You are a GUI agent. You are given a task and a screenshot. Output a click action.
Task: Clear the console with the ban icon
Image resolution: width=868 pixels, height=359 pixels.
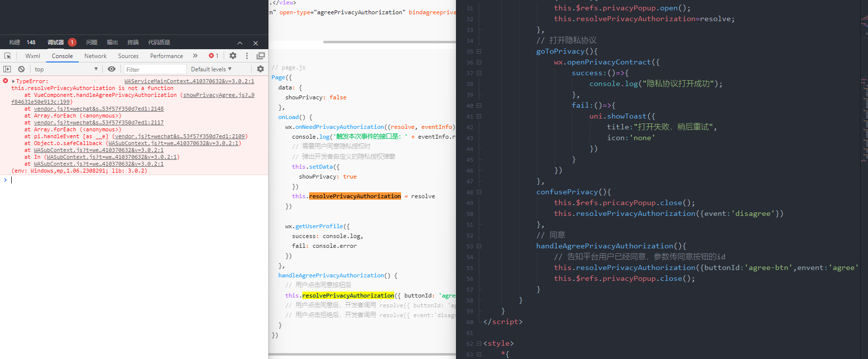click(21, 69)
